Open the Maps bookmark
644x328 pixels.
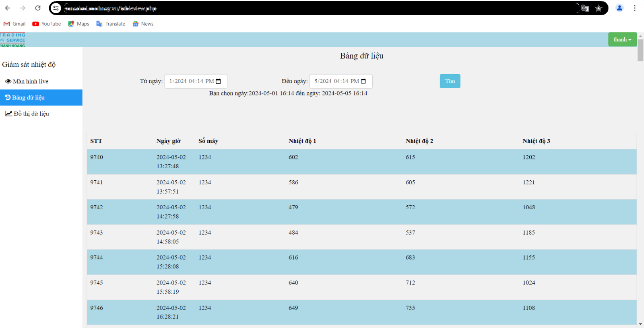[79, 24]
